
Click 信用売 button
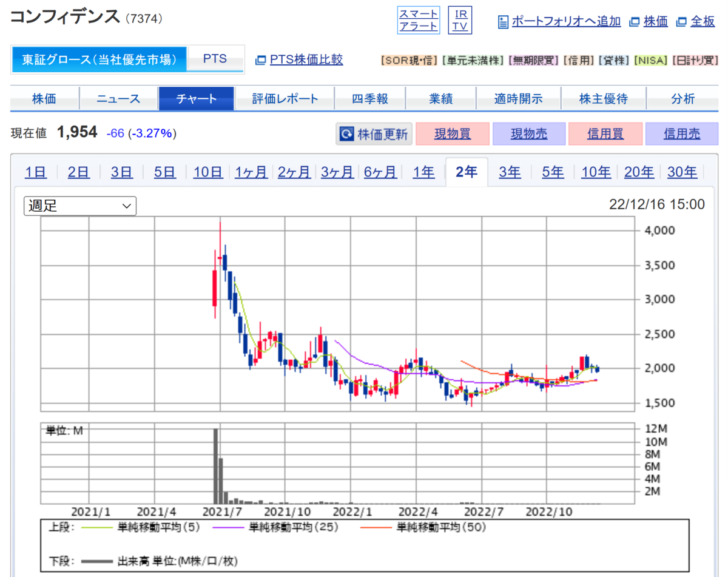pos(682,134)
